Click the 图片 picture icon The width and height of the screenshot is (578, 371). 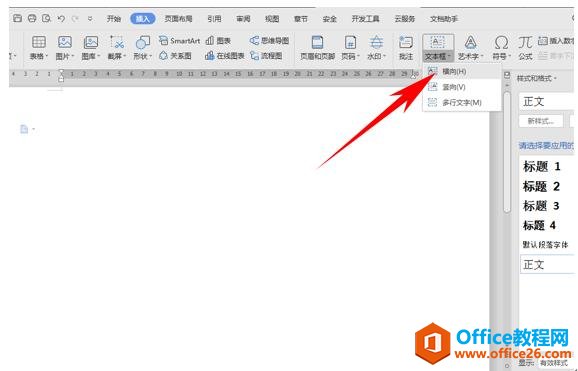click(x=65, y=42)
